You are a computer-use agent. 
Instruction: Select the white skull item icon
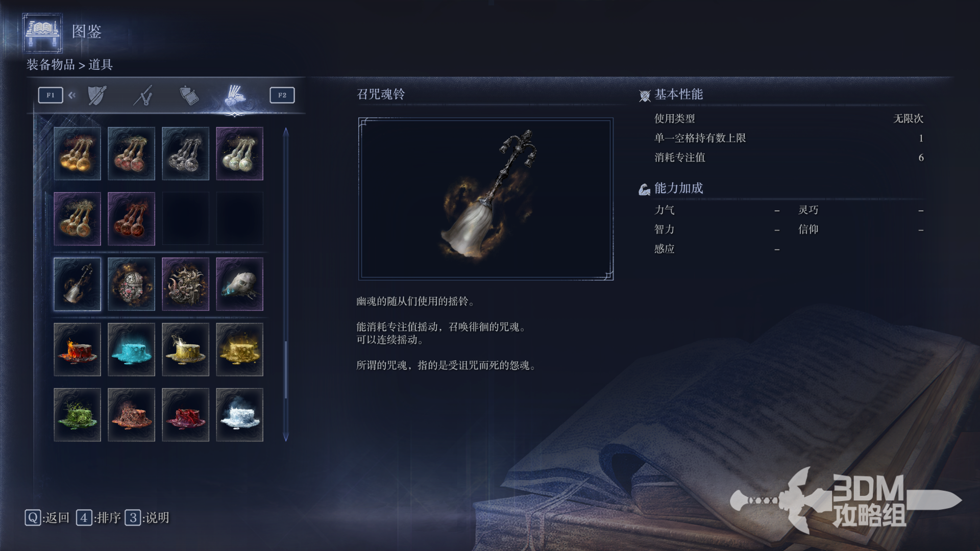(x=239, y=284)
